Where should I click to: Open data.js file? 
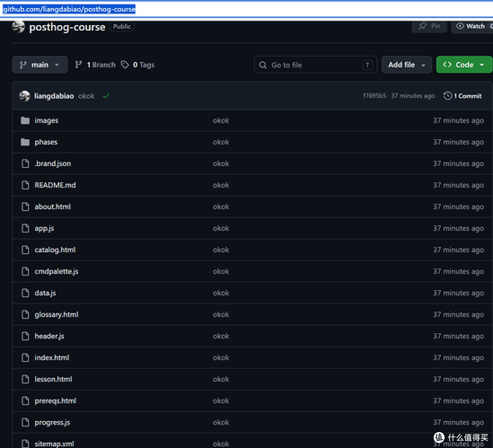45,293
